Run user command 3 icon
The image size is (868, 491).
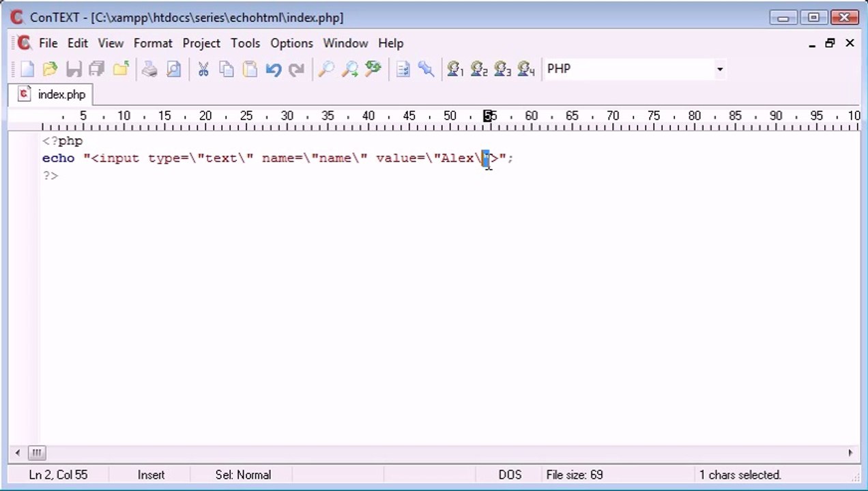click(502, 69)
